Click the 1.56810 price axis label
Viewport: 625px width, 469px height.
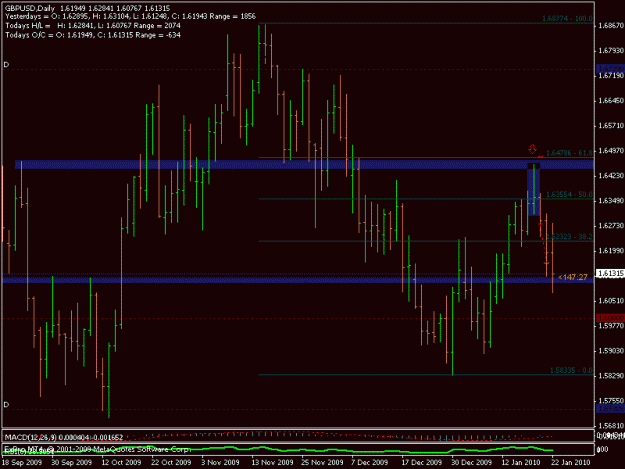[x=611, y=426]
